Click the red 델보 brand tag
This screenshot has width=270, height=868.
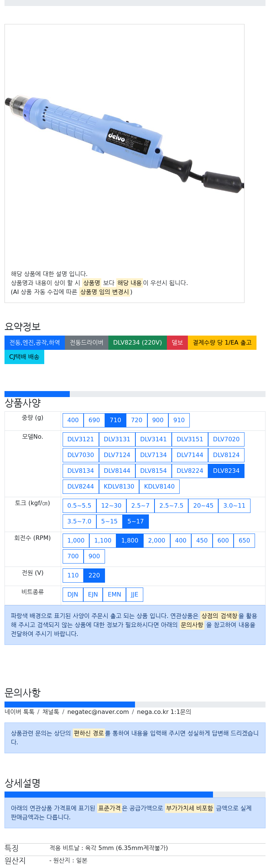click(177, 343)
